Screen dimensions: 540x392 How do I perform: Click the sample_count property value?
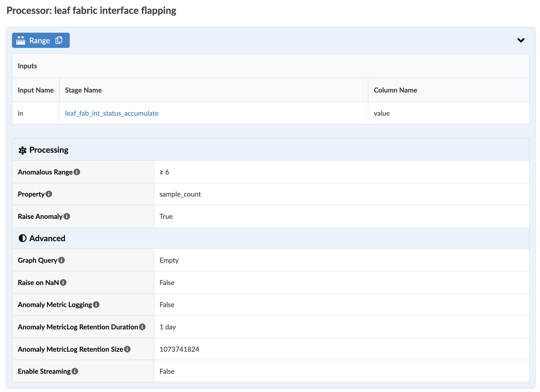(x=180, y=194)
